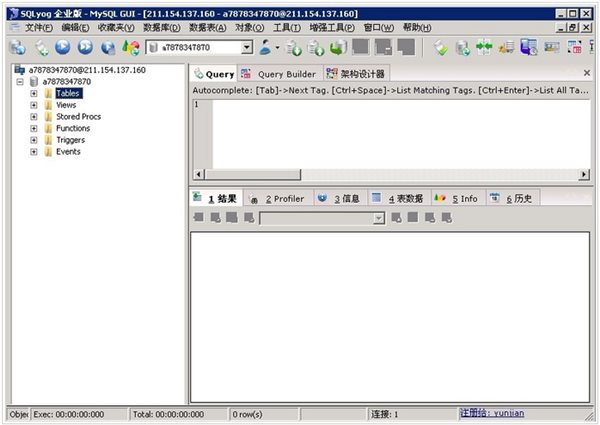This screenshot has height=425, width=600.
Task: Click the execute-and-edit resultset icon
Action: [108, 47]
